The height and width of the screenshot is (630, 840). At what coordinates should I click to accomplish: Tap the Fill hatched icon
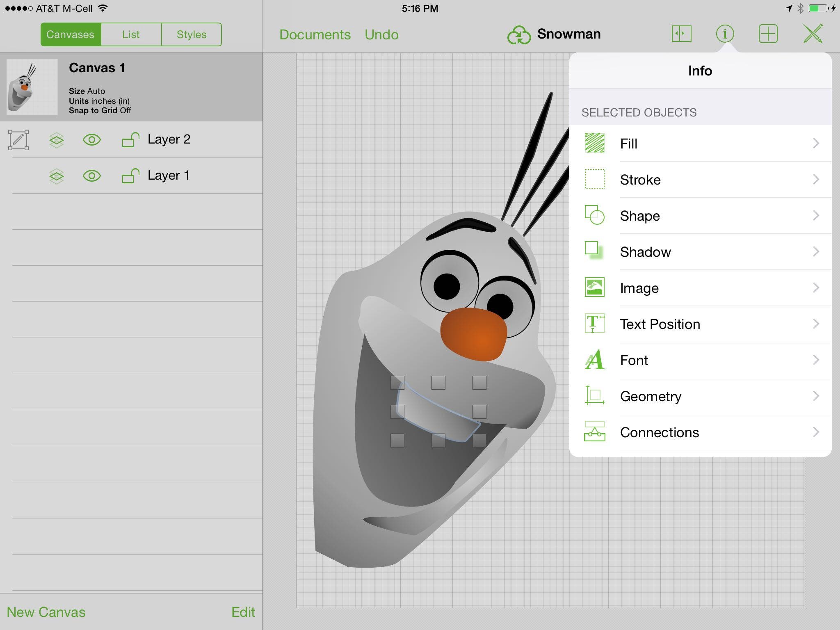pyautogui.click(x=594, y=143)
